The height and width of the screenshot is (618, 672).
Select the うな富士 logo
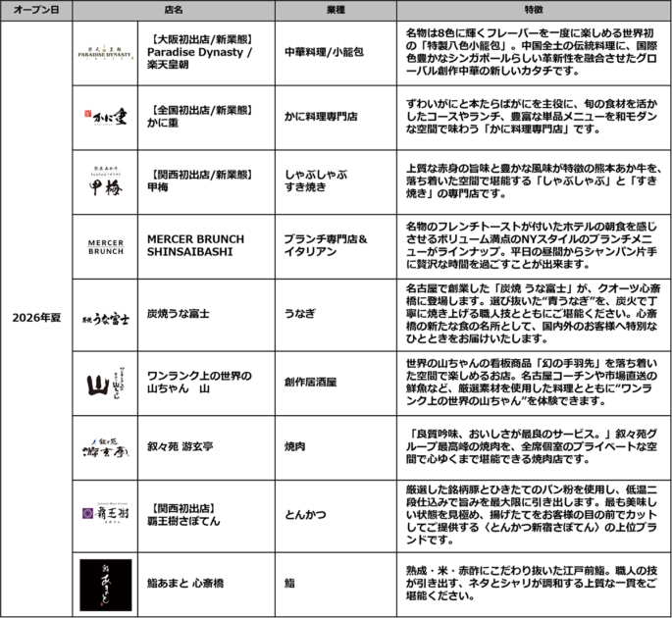click(x=106, y=314)
